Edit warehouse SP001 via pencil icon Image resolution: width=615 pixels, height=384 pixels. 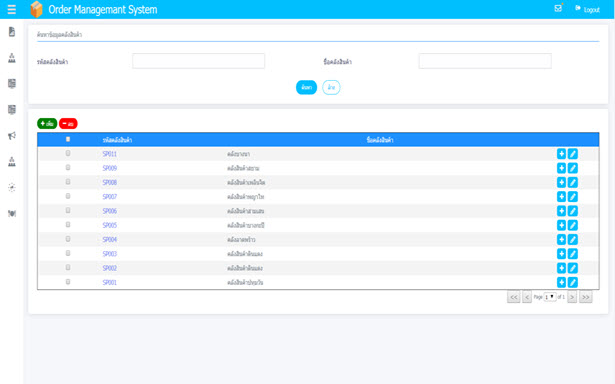573,282
